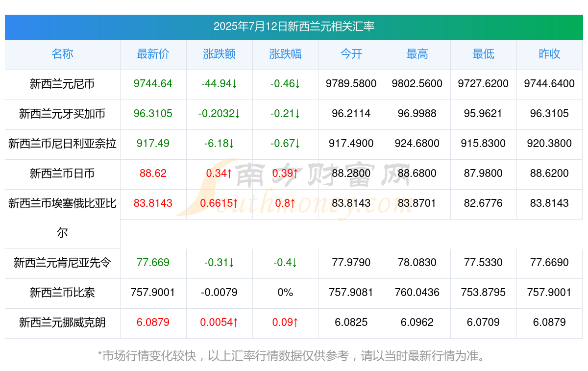
Task: Click the open value 96.2114
Action: (351, 114)
